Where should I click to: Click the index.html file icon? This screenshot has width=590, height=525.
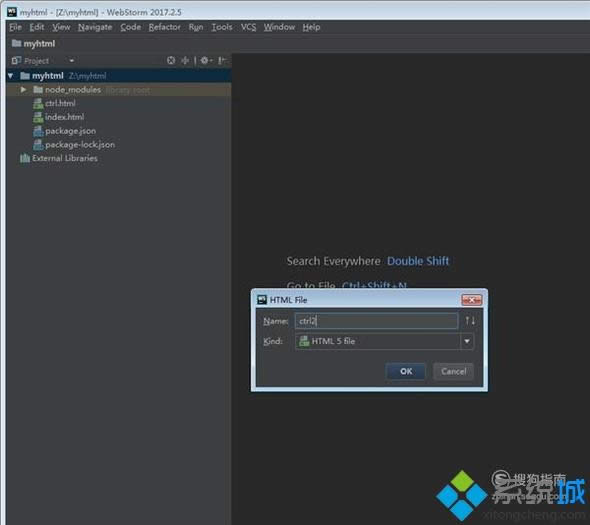(x=38, y=117)
